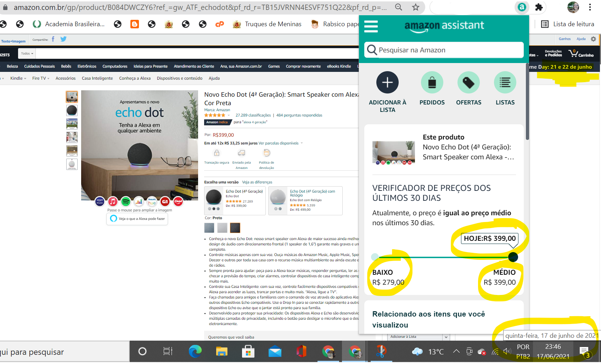
Task: Click the assistant panel scrollbar
Action: point(527,101)
